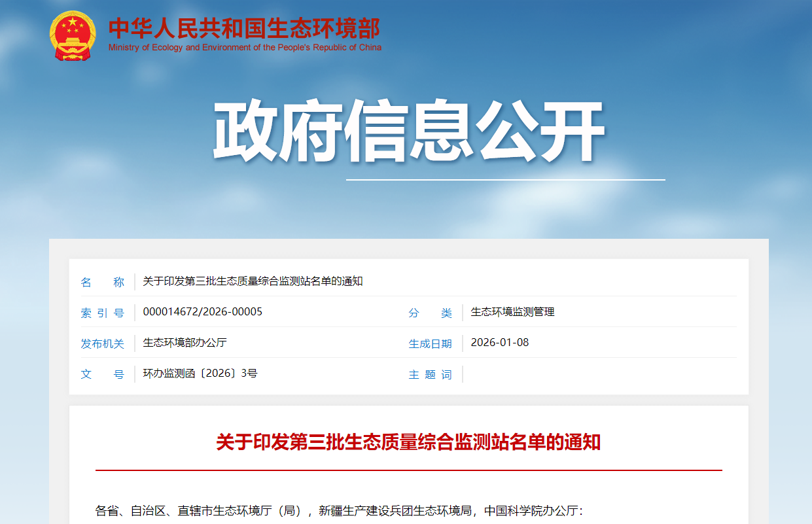Click the salutation line starting with 各省、自治区
Viewport: 812px width, 524px height.
(x=339, y=511)
